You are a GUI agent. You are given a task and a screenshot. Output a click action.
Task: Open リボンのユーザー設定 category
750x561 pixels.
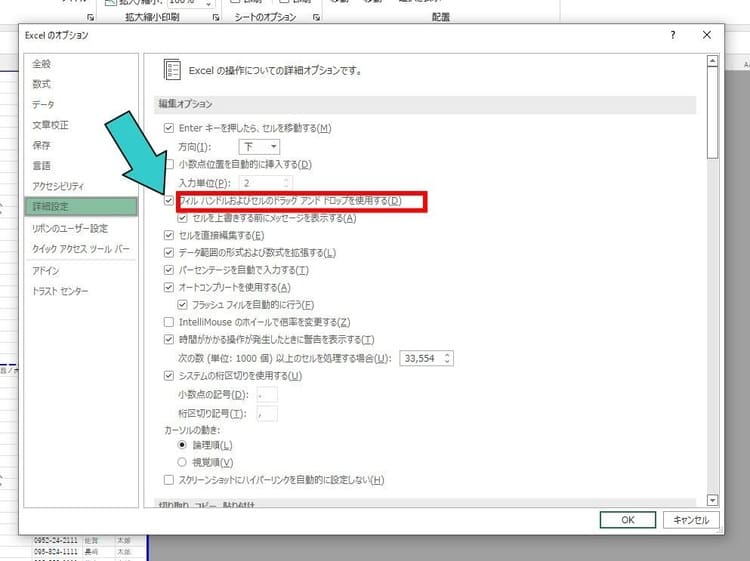tap(70, 228)
